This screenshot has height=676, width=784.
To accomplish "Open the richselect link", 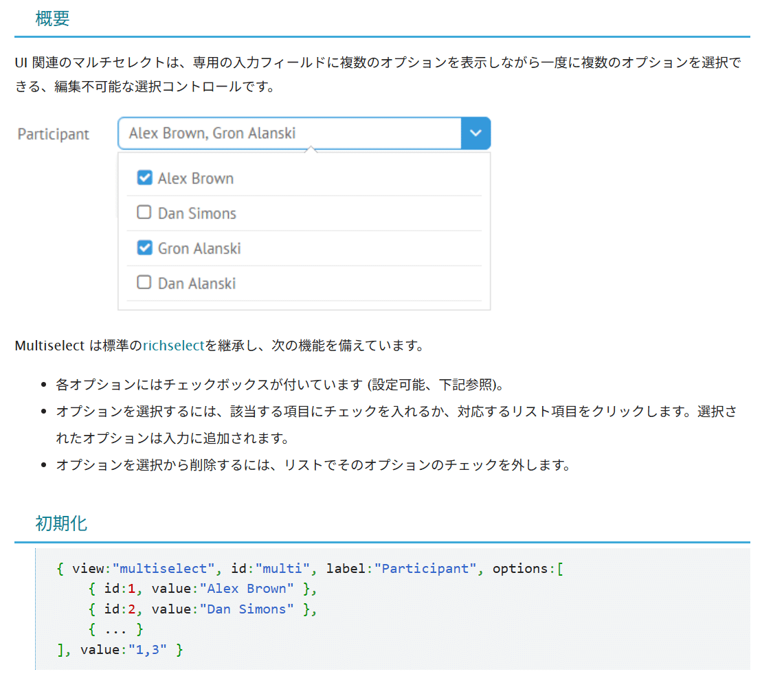I will [x=174, y=346].
